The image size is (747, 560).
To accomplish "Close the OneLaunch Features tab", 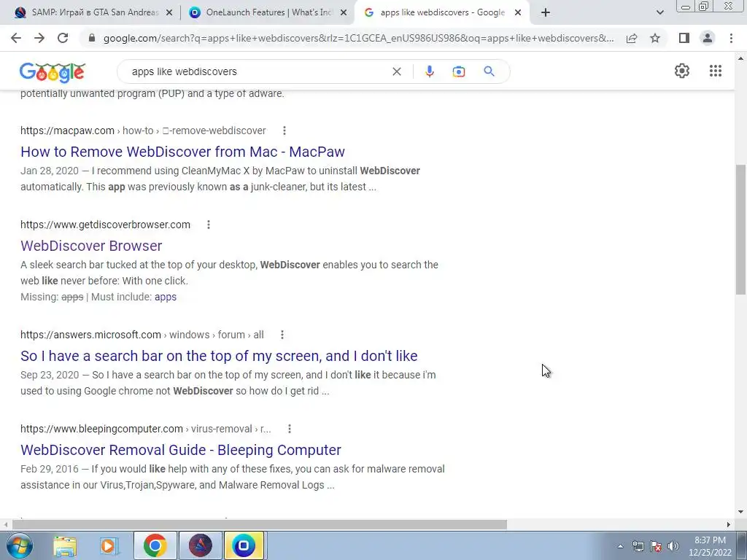I will pyautogui.click(x=344, y=13).
